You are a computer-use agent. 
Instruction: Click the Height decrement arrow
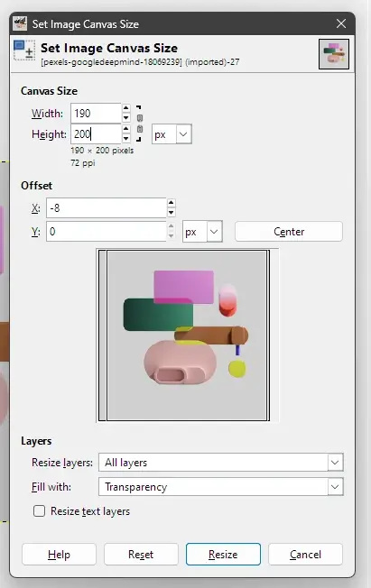(126, 138)
